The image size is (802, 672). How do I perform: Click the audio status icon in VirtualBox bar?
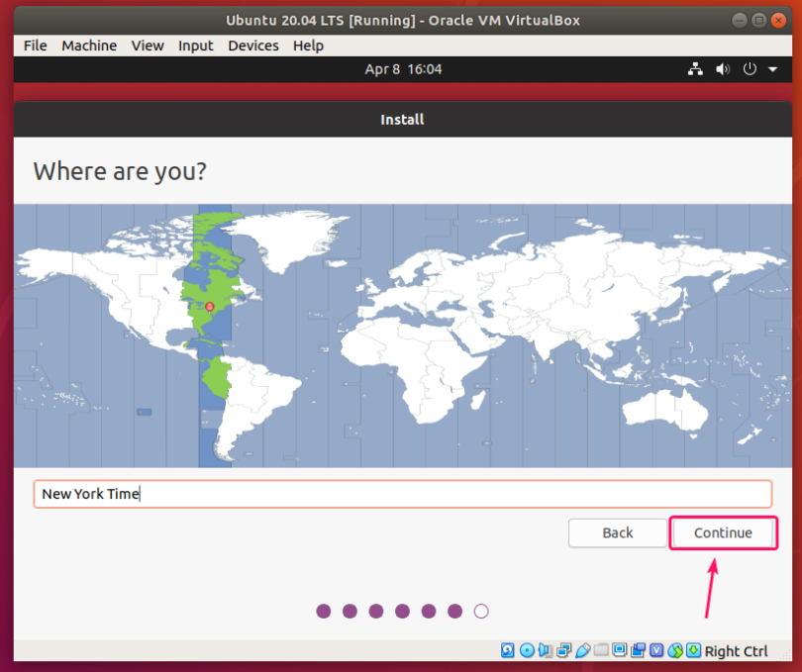[x=546, y=650]
